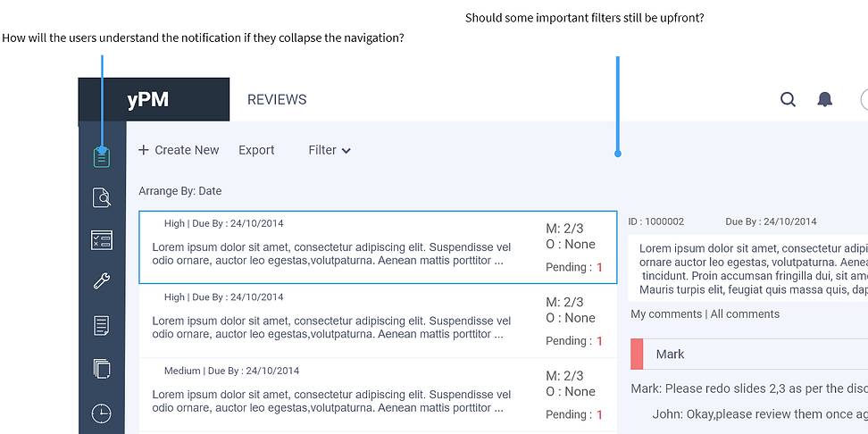Click the lined document icon in sidebar
The height and width of the screenshot is (434, 868).
(x=102, y=325)
